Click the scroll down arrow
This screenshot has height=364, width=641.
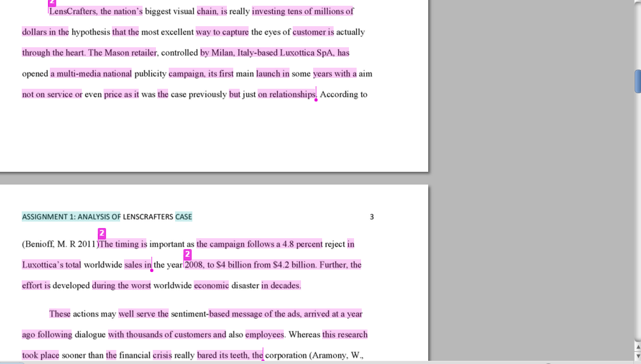tap(637, 356)
